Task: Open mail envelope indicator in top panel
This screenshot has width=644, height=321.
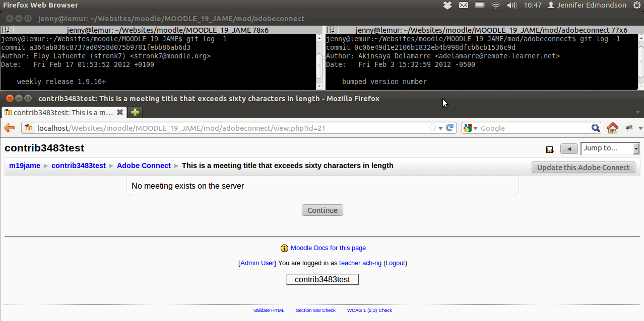Action: pos(464,5)
